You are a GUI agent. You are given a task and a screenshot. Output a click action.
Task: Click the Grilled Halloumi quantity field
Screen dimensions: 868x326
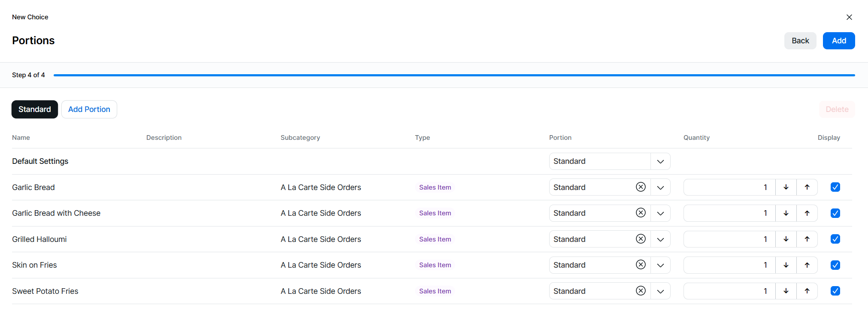point(729,239)
